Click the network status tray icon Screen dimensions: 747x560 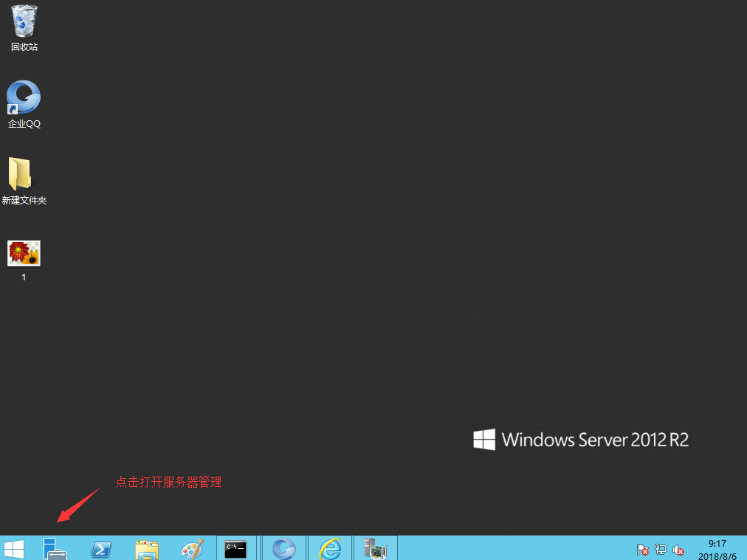pos(661,550)
